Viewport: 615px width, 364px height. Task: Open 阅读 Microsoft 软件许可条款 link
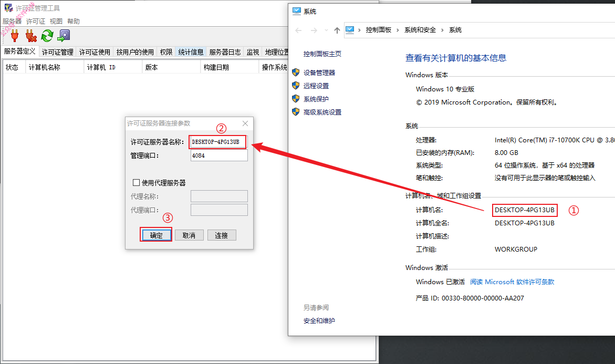[x=512, y=282]
